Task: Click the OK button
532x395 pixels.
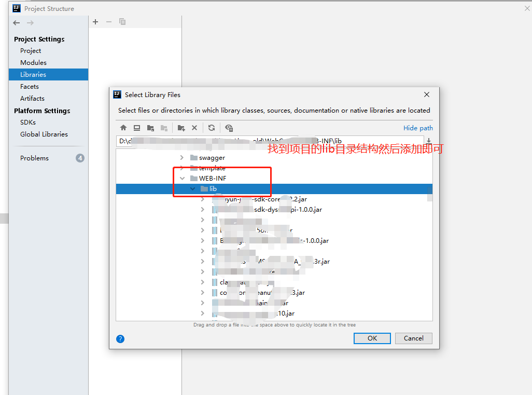Action: pos(372,338)
